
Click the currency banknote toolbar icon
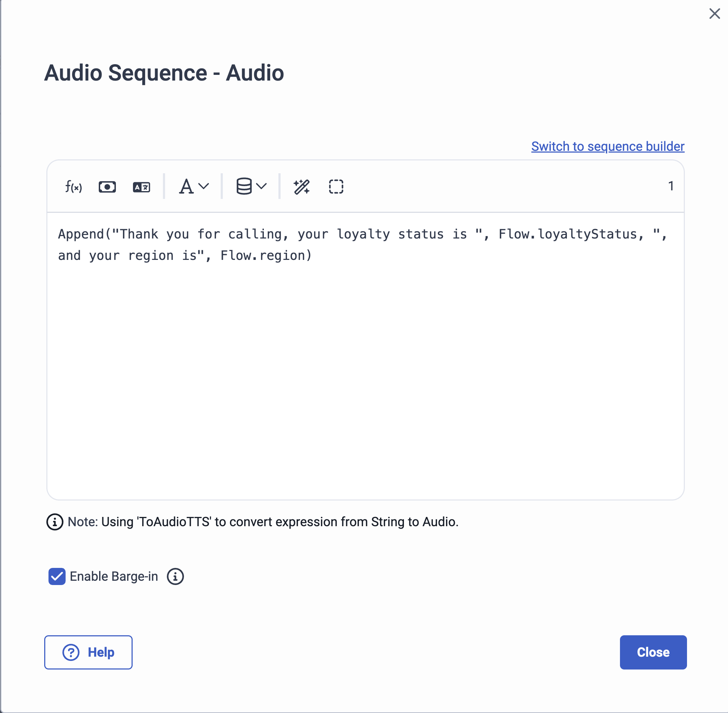[x=107, y=186]
